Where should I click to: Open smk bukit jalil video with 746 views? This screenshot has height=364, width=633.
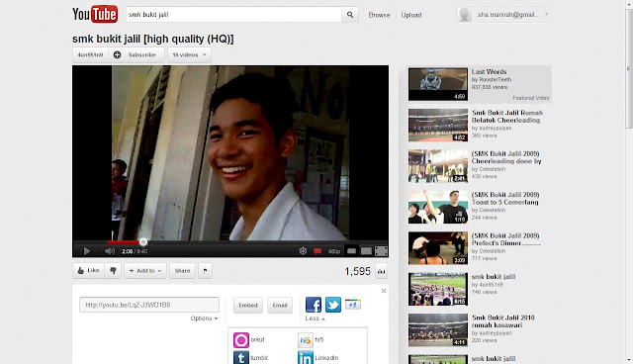(494, 276)
